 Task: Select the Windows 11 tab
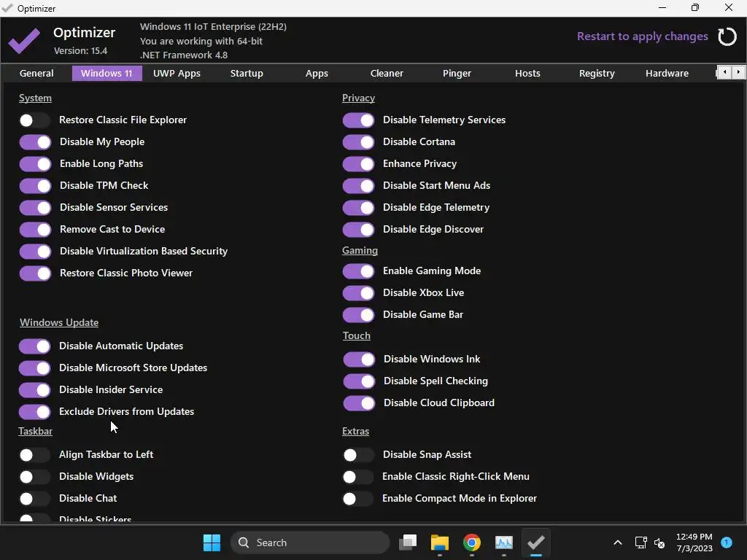tap(107, 74)
